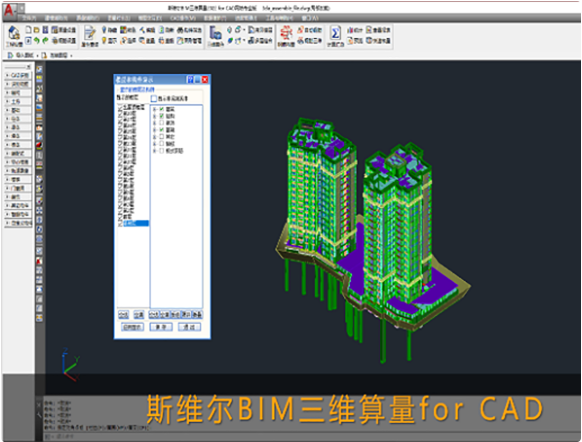582x442 pixels.
Task: Toggle the checkbox above the dialog's component tree
Action: [154, 99]
